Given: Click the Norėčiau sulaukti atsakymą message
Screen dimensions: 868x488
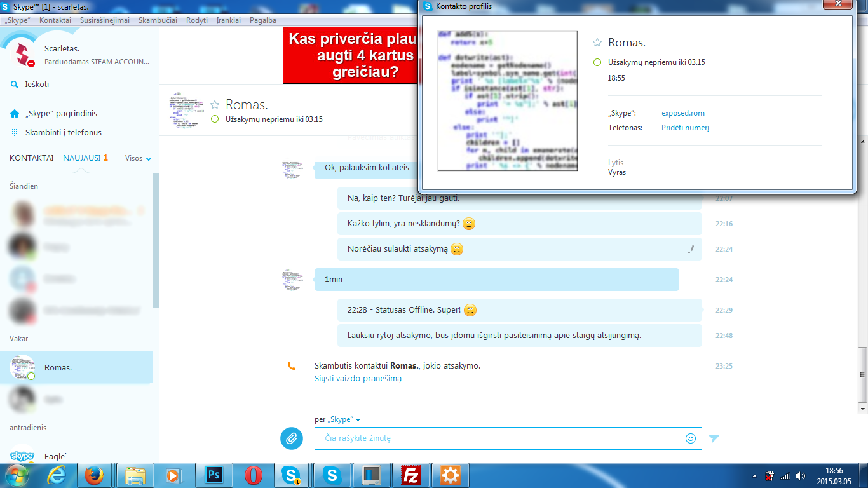Looking at the screenshot, I should click(x=520, y=249).
